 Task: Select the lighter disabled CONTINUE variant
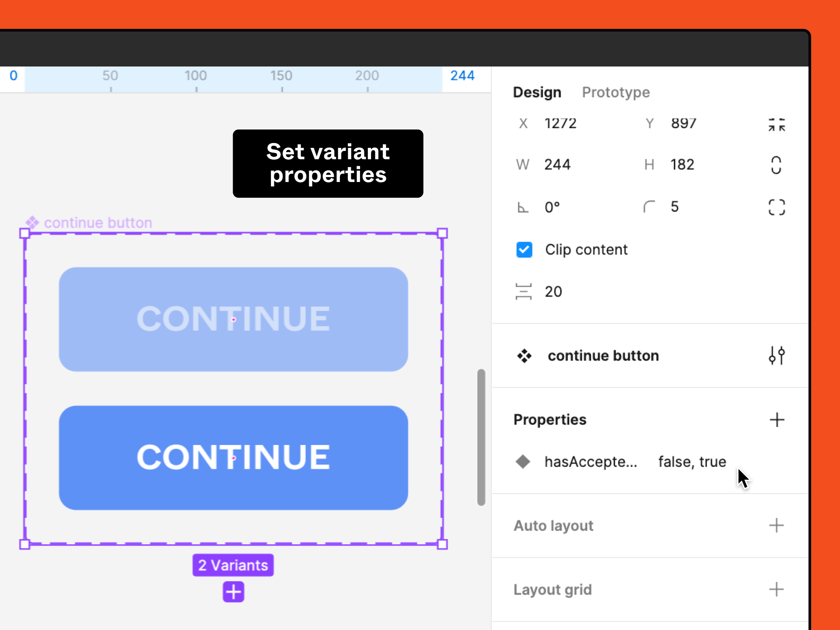(x=233, y=319)
